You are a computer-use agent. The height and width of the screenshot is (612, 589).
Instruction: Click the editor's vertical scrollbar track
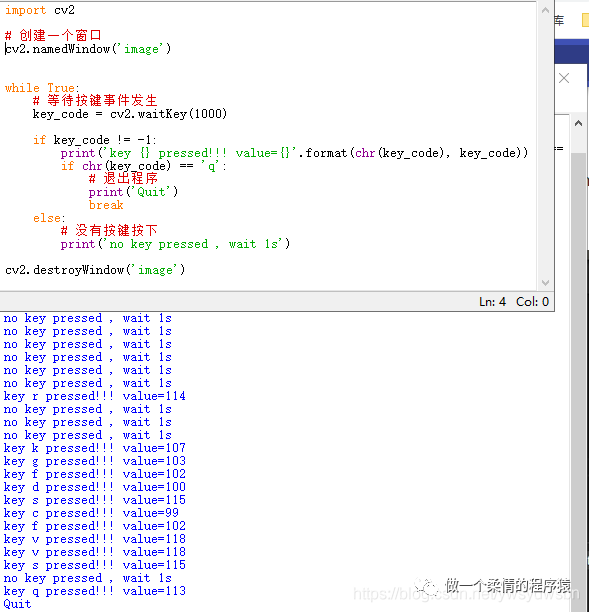click(545, 146)
